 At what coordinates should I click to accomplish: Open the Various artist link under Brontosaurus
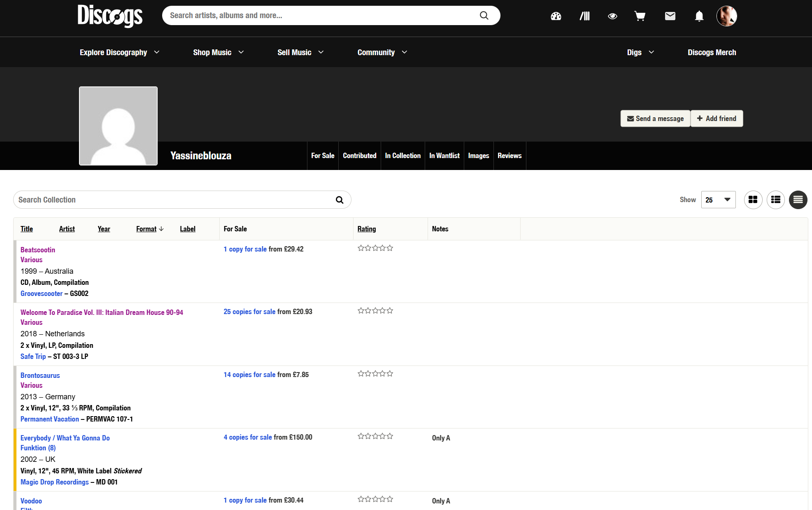(x=31, y=385)
